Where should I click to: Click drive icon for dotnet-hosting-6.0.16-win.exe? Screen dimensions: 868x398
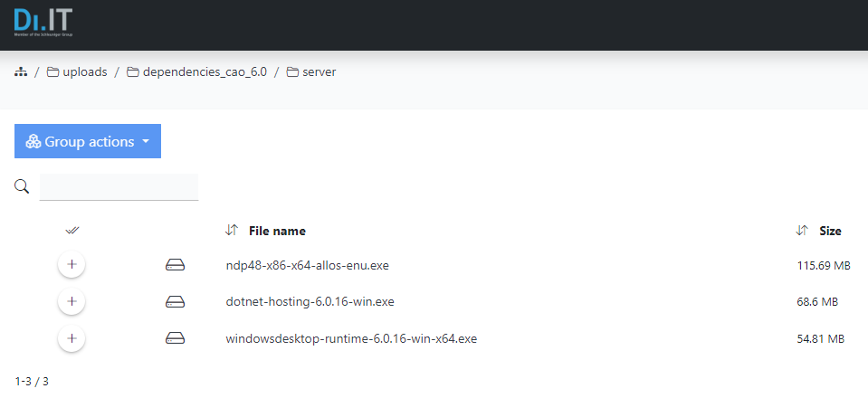[176, 301]
